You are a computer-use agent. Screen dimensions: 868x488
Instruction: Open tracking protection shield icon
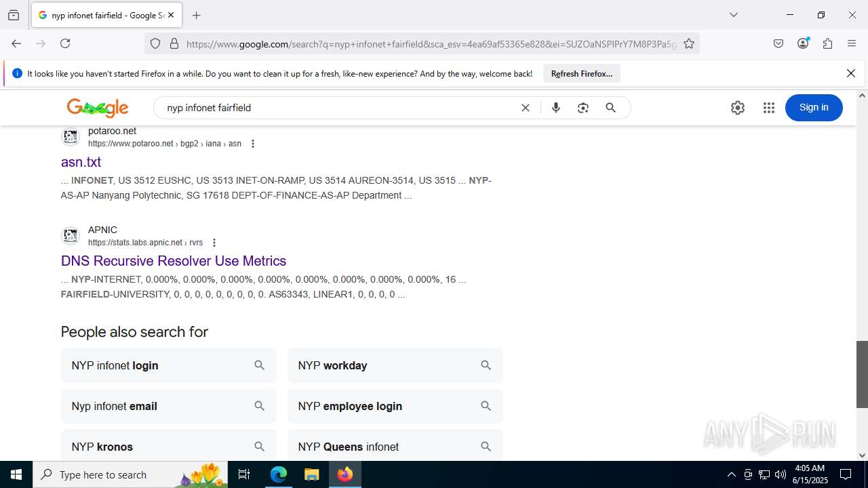[155, 44]
